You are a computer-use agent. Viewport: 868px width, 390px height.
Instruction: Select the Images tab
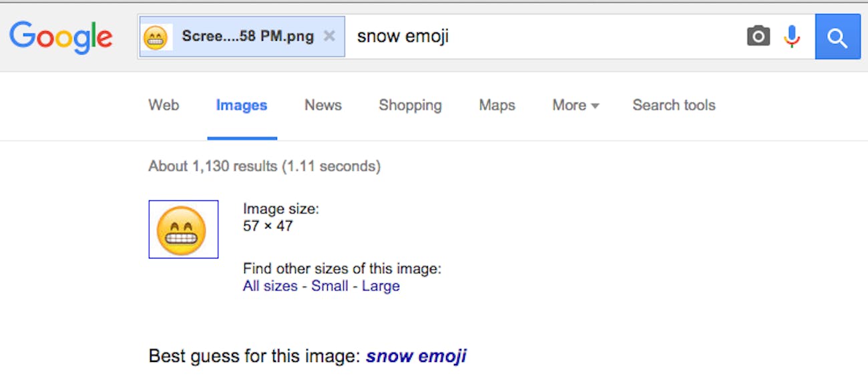(x=242, y=105)
